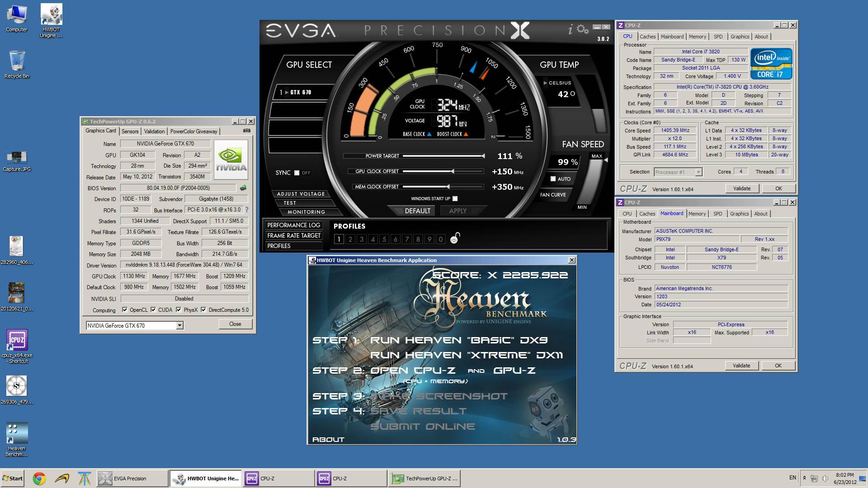Select profile slot 5 in Precision

[x=384, y=239]
